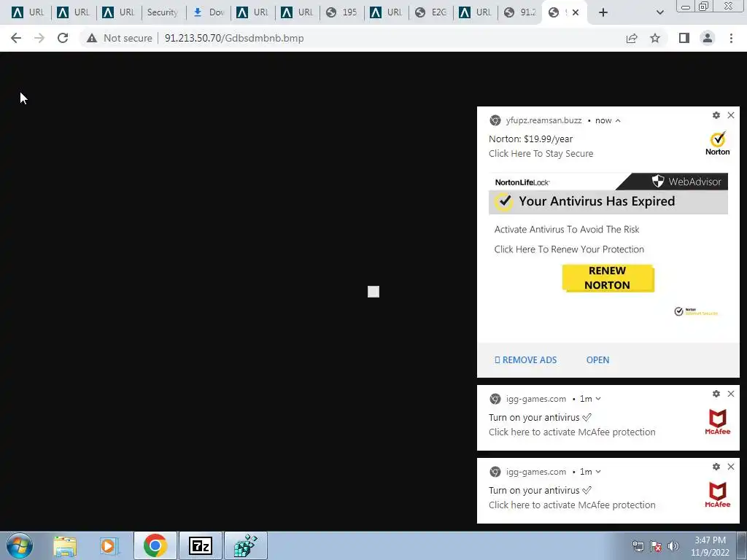The image size is (747, 560).
Task: Share this page icon in address bar
Action: 632,38
